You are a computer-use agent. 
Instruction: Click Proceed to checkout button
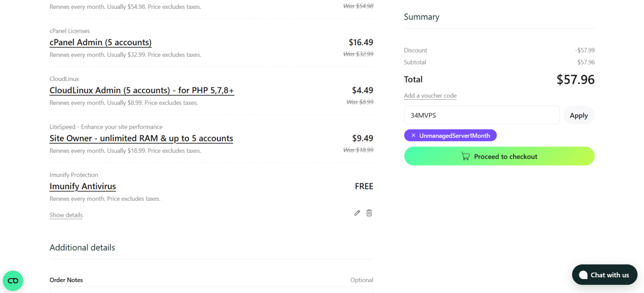pyautogui.click(x=499, y=156)
